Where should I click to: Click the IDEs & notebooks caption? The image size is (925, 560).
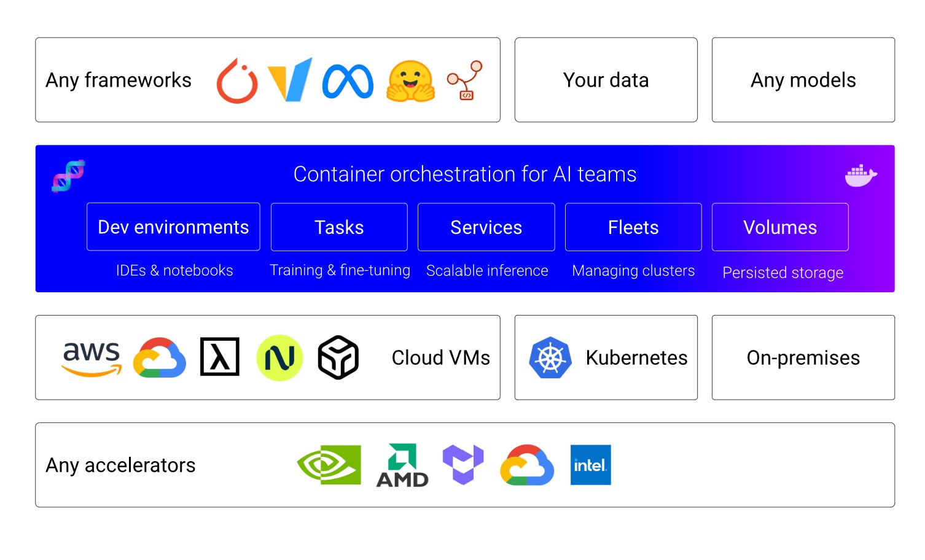click(174, 271)
